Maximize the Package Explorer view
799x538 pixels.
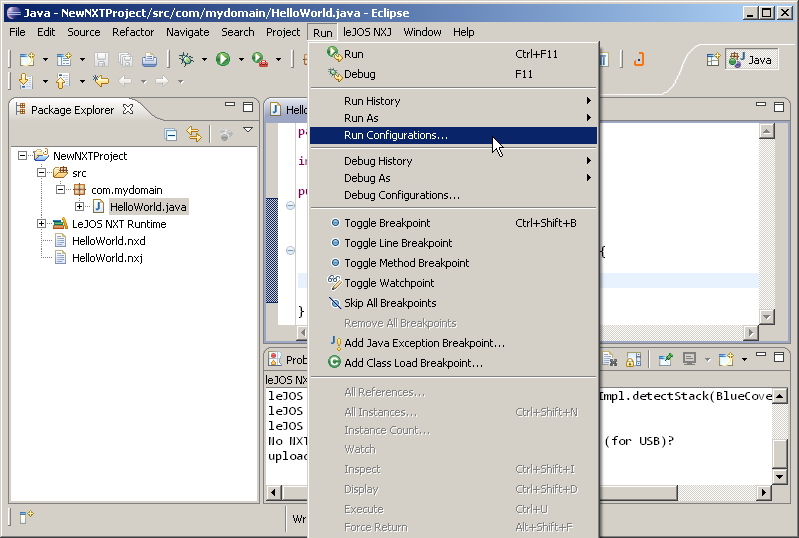pyautogui.click(x=248, y=106)
